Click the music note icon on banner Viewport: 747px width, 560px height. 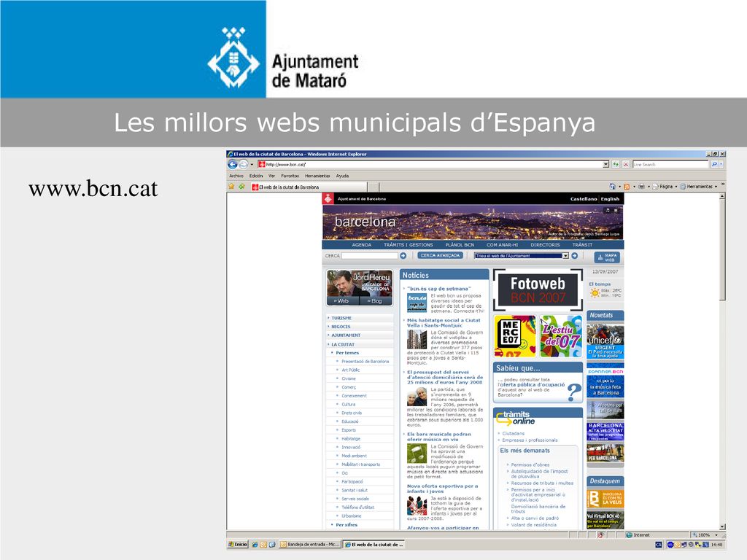pos(608,210)
